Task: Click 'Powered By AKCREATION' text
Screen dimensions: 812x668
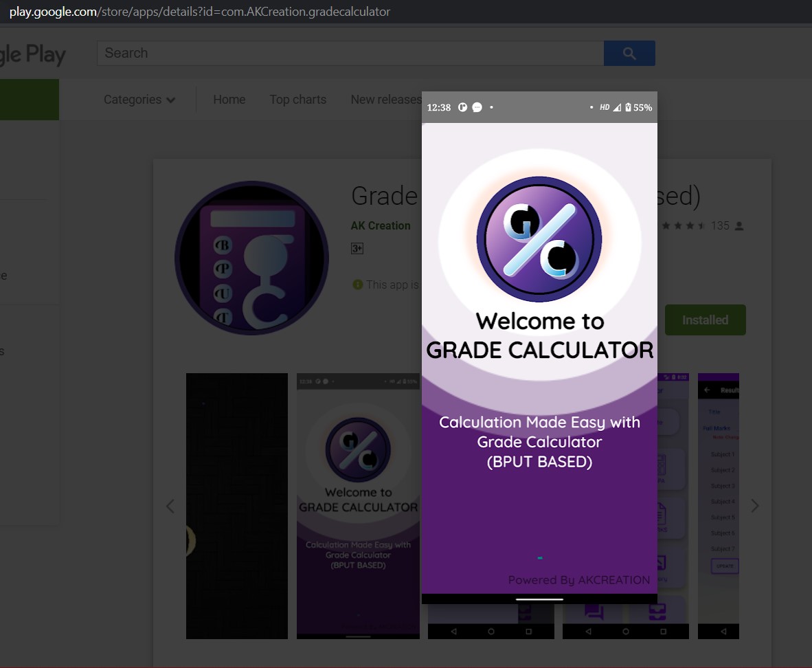Action: (x=579, y=580)
